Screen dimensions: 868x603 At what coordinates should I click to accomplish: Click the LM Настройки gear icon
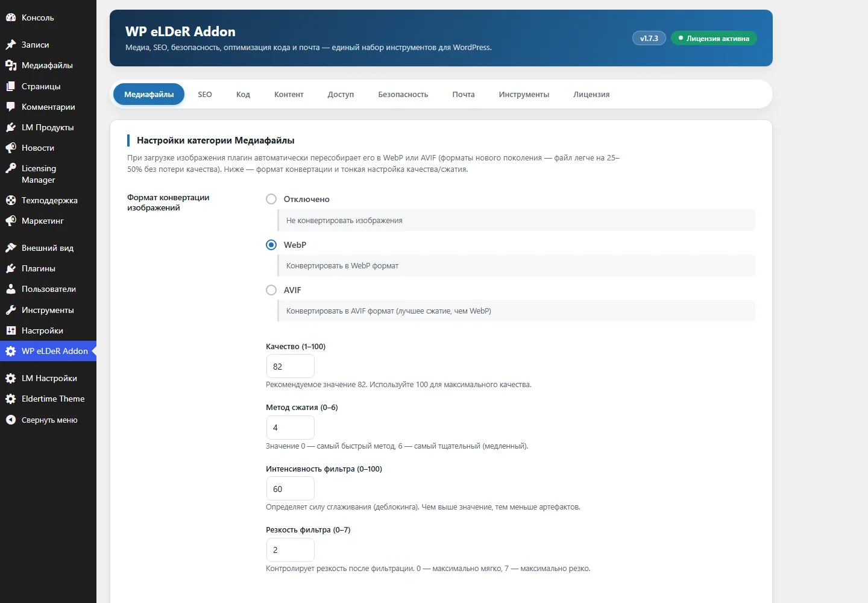pyautogui.click(x=11, y=378)
